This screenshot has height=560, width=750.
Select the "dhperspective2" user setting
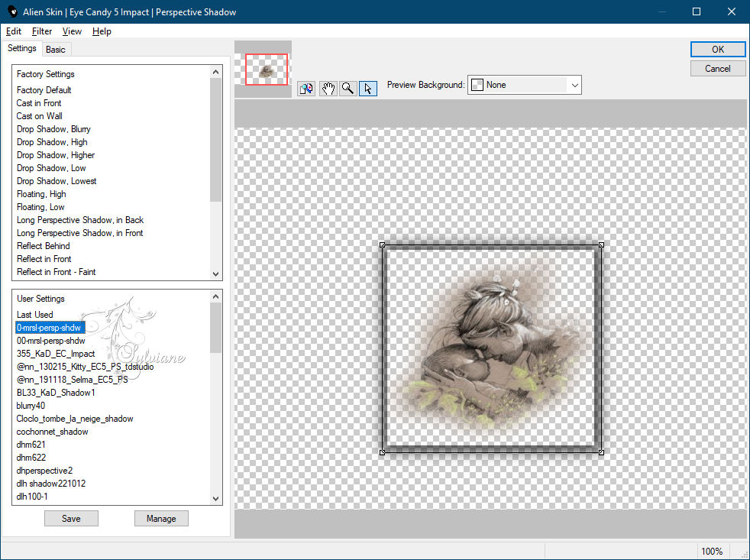(x=44, y=470)
